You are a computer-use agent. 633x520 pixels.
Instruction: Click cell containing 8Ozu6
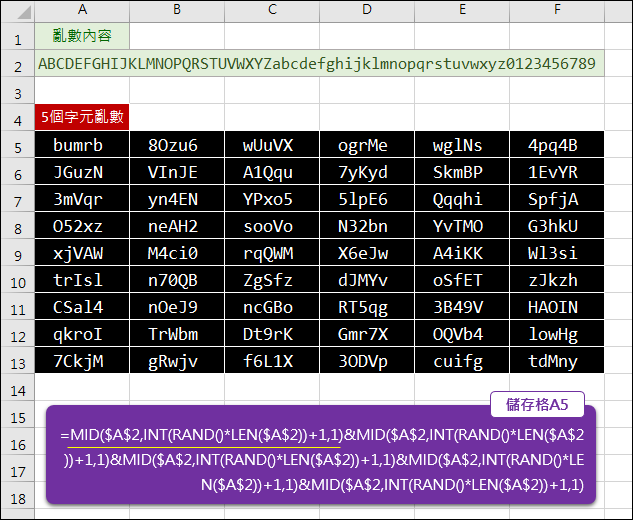(177, 144)
